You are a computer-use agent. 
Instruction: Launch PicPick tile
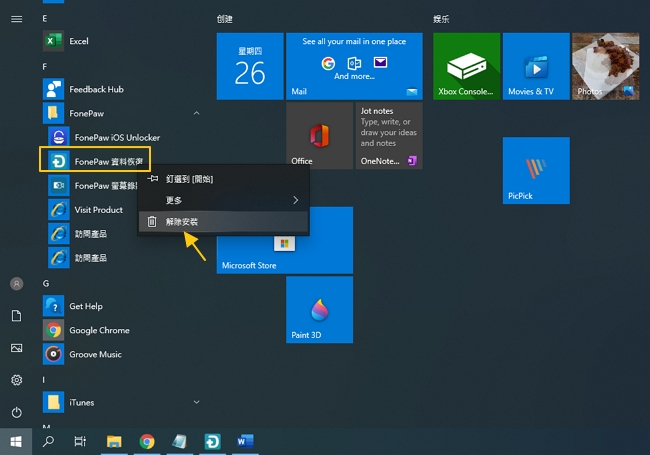coord(536,170)
